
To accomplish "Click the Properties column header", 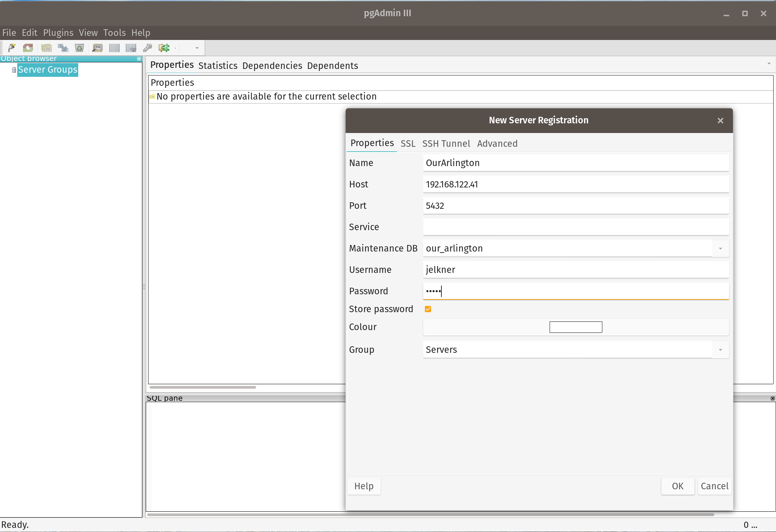I will point(461,83).
